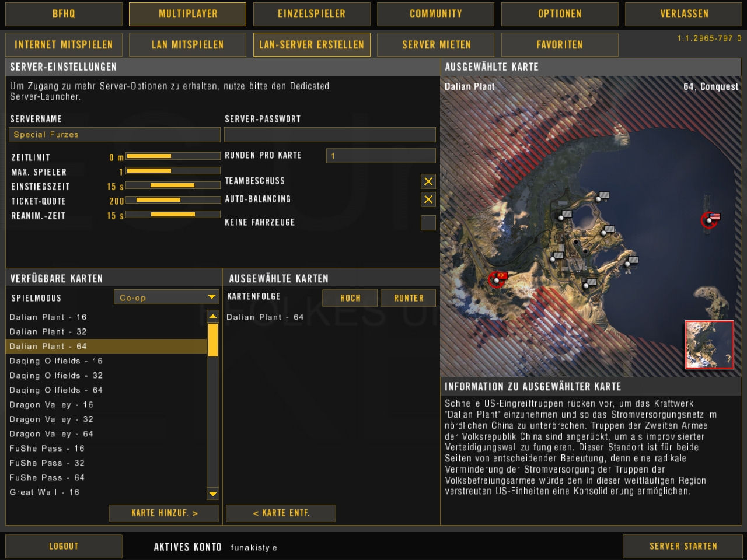Select LAN Mitspielen sub-tab
The width and height of the screenshot is (747, 560).
[x=188, y=45]
